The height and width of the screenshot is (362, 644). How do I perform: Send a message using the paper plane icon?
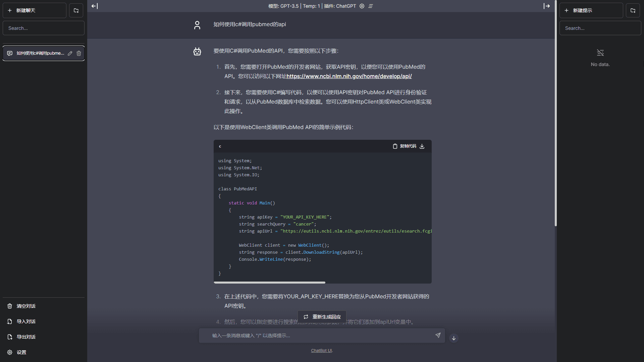tap(438, 335)
